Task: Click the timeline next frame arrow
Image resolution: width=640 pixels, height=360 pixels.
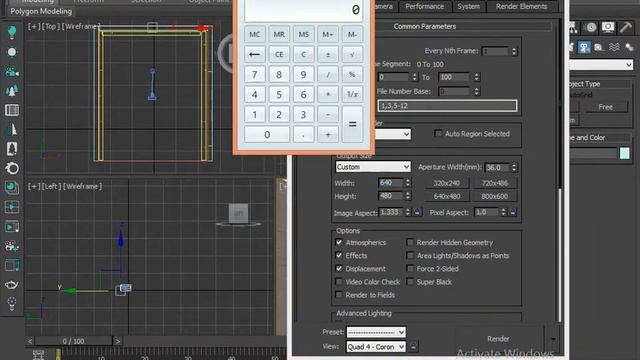Action: [x=118, y=341]
